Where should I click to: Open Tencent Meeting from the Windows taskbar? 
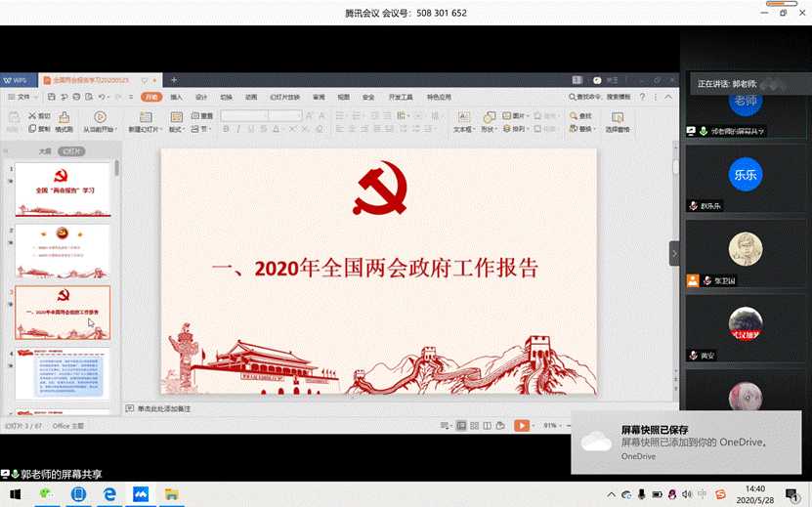click(x=140, y=494)
